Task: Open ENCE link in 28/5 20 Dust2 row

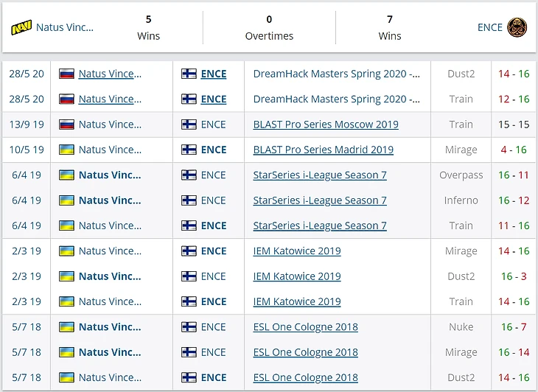Action: [214, 74]
